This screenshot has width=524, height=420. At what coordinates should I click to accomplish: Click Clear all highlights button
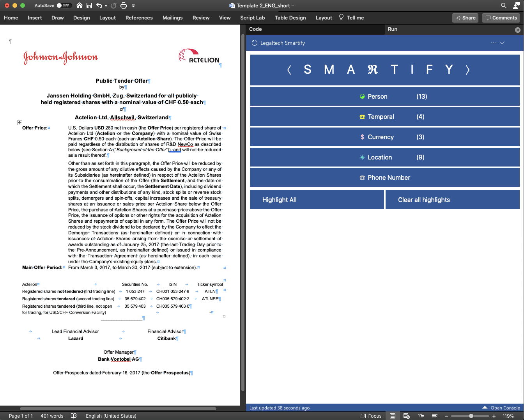coord(453,200)
